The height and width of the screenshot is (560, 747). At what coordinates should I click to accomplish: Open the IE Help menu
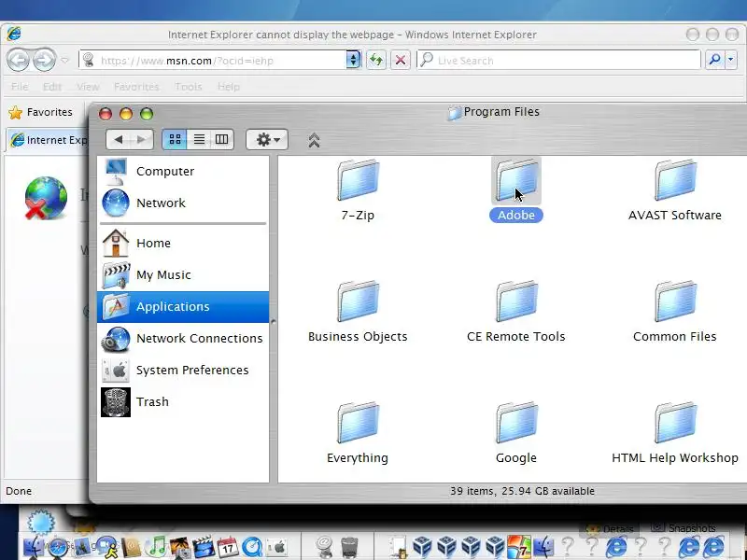(229, 87)
